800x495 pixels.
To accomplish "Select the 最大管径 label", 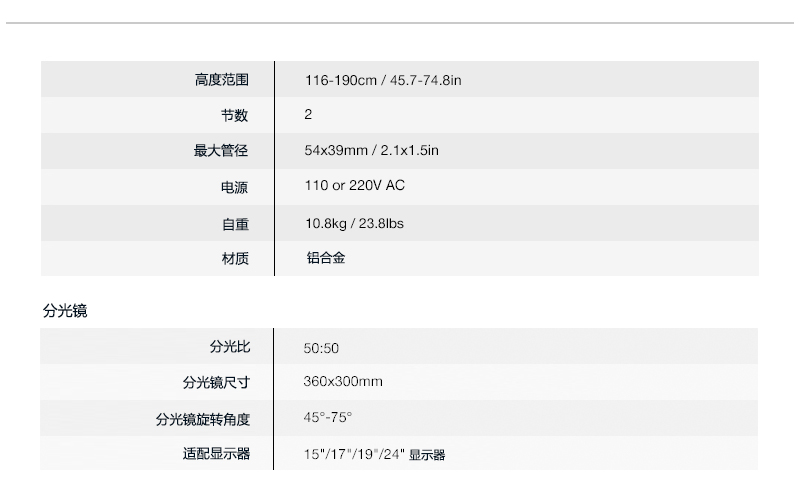I will click(x=221, y=151).
